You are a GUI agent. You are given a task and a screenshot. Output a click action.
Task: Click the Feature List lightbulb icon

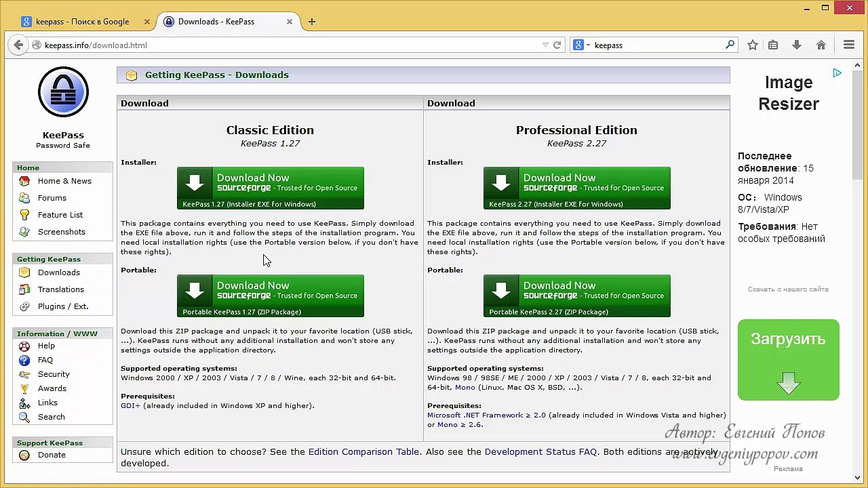pyautogui.click(x=24, y=215)
